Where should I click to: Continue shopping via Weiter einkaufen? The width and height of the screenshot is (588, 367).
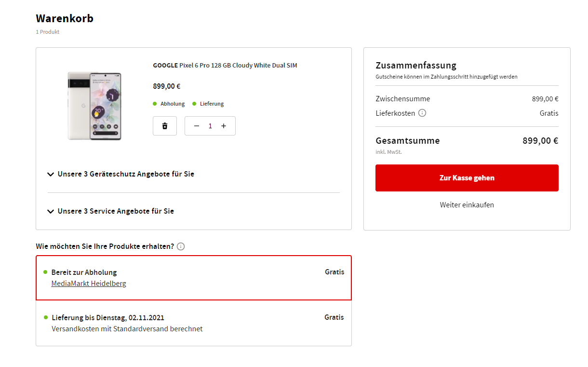[x=467, y=204]
